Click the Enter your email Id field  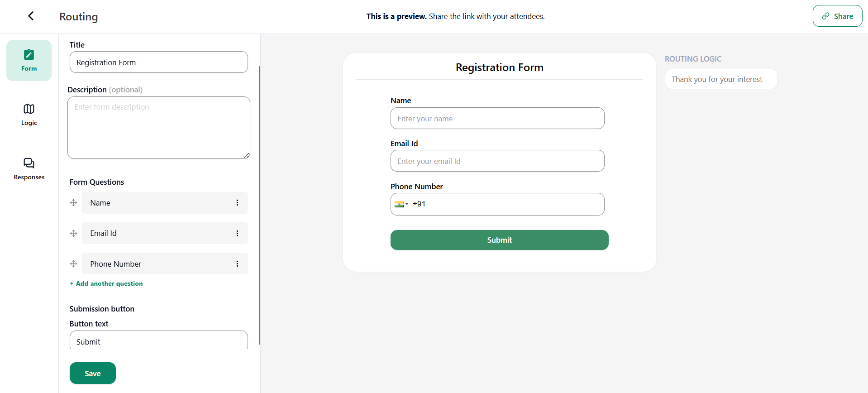pyautogui.click(x=497, y=161)
